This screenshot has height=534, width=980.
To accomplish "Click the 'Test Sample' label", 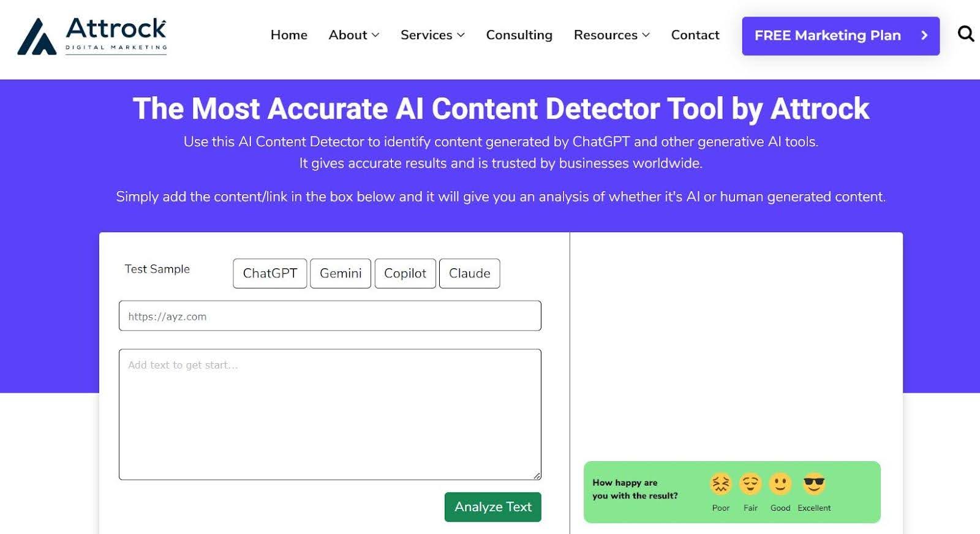I will [x=157, y=269].
